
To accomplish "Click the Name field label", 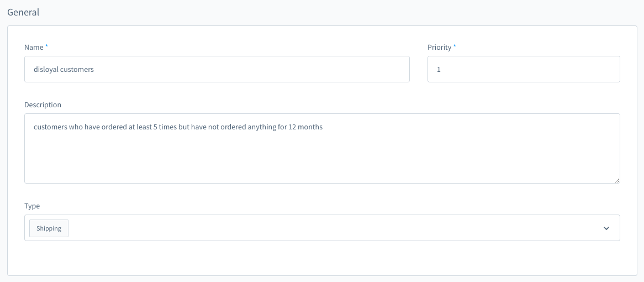I will [x=34, y=47].
